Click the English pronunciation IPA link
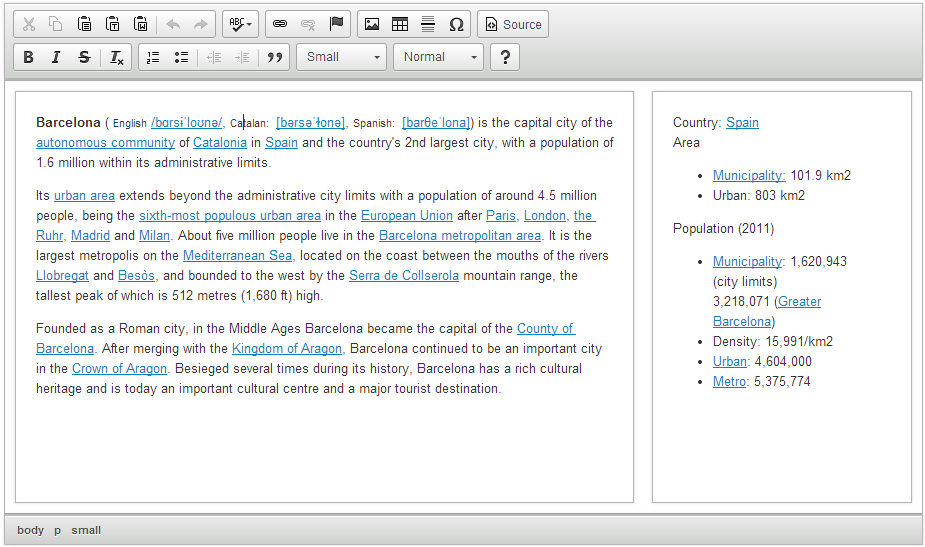Image resolution: width=925 pixels, height=547 pixels. pyautogui.click(x=186, y=123)
